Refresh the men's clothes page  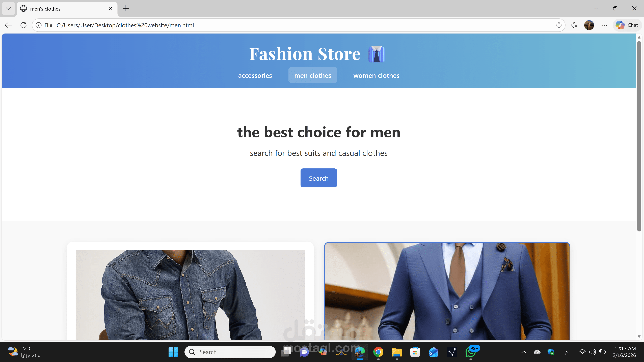tap(23, 25)
